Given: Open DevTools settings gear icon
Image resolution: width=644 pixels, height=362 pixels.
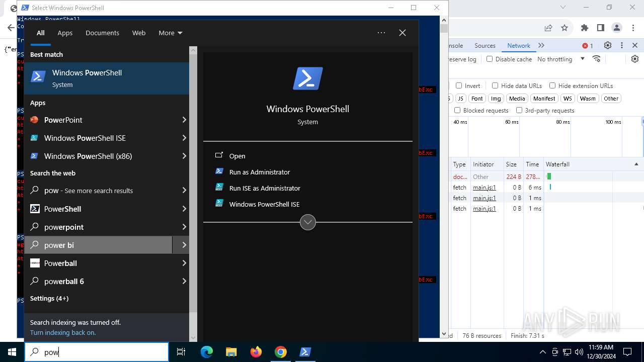Looking at the screenshot, I should (608, 45).
